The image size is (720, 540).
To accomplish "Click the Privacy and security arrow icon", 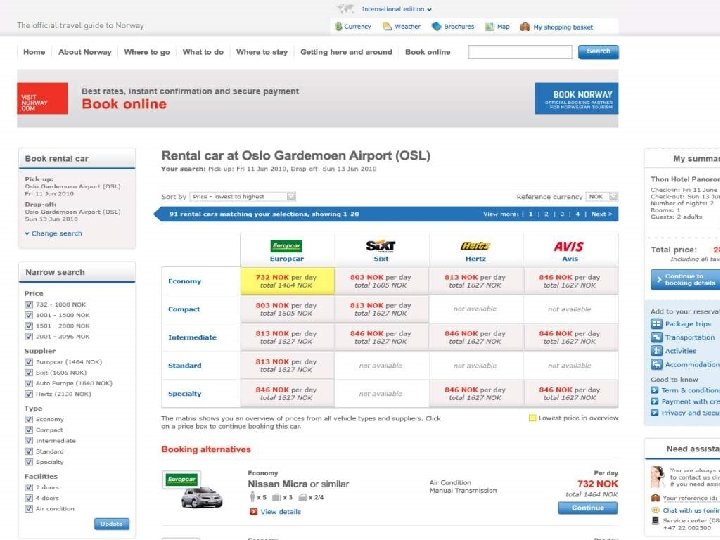I will pyautogui.click(x=655, y=413).
